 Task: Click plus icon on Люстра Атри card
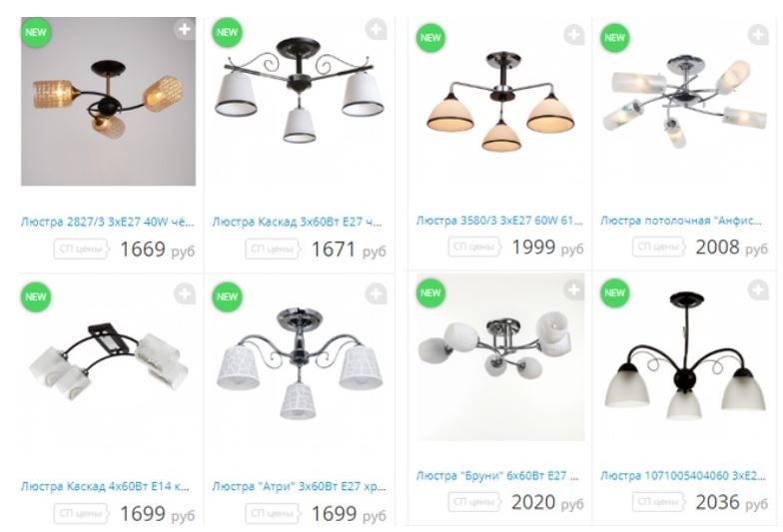click(x=376, y=293)
